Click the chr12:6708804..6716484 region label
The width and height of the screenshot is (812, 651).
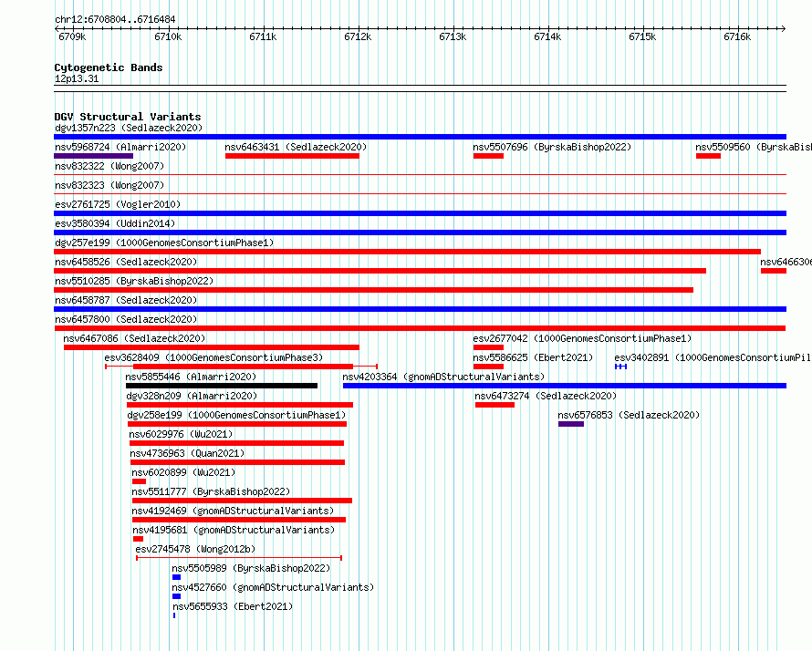point(115,19)
